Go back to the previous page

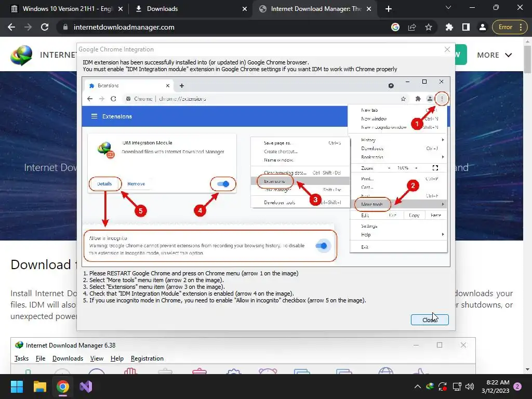pos(11,27)
